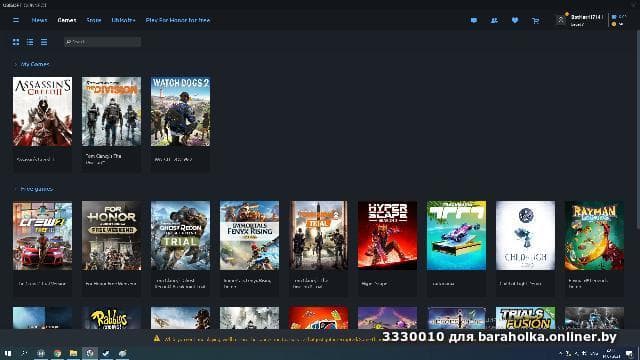Open Chrome from the Windows taskbar
This screenshot has width=640, height=360.
click(57, 353)
